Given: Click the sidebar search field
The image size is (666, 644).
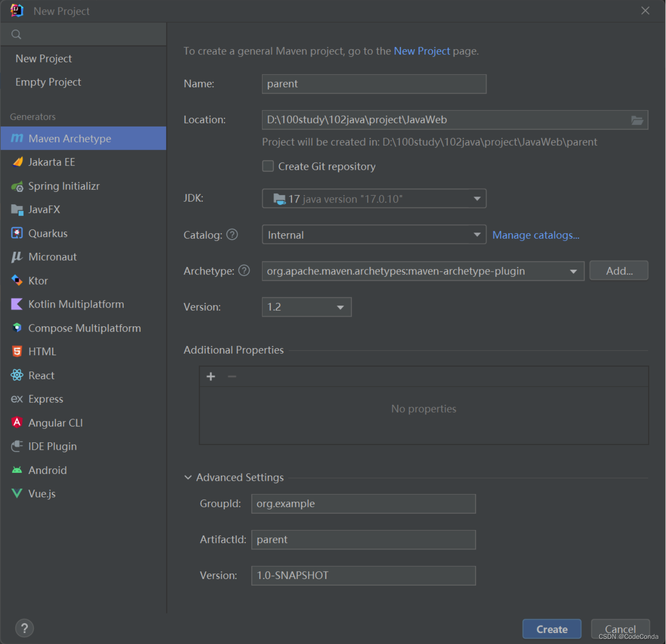Looking at the screenshot, I should (83, 34).
